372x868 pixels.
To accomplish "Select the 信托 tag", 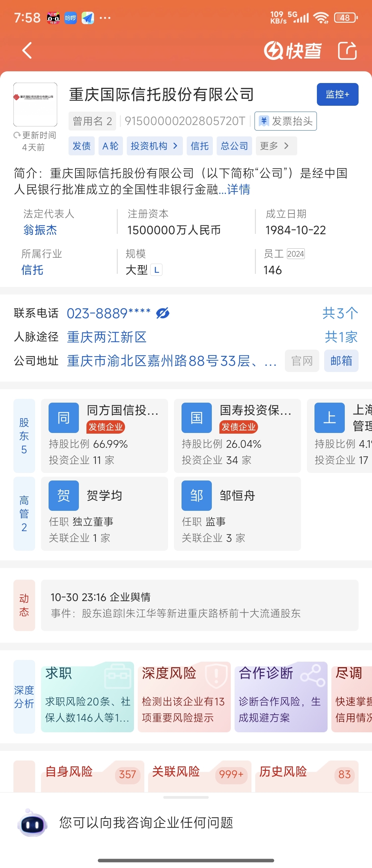I will coord(200,146).
